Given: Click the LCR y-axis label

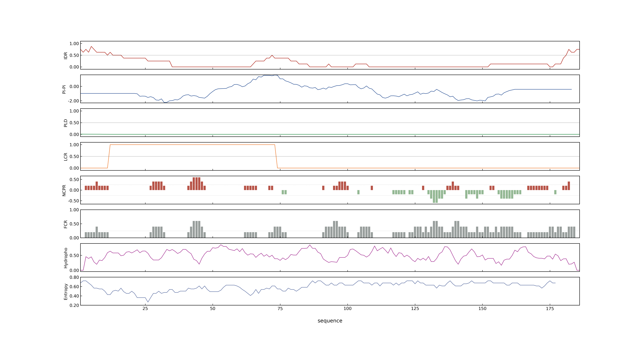Looking at the screenshot, I should [66, 157].
